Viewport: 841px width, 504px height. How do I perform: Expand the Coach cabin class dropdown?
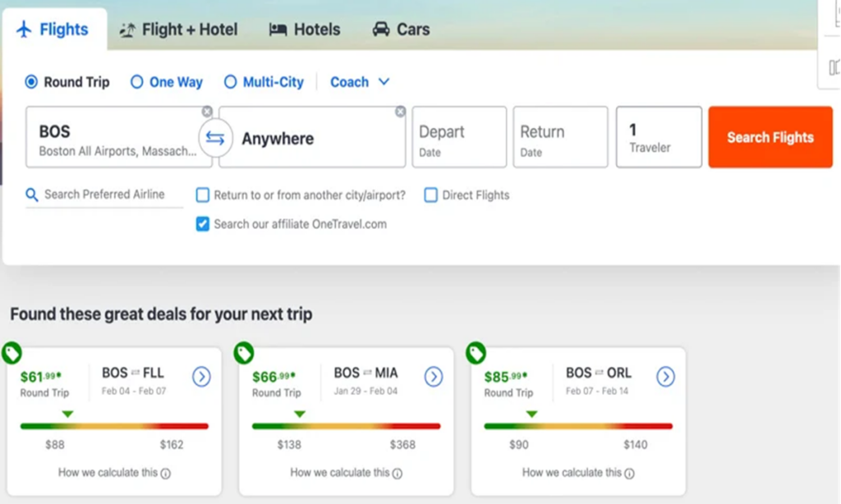coord(360,82)
